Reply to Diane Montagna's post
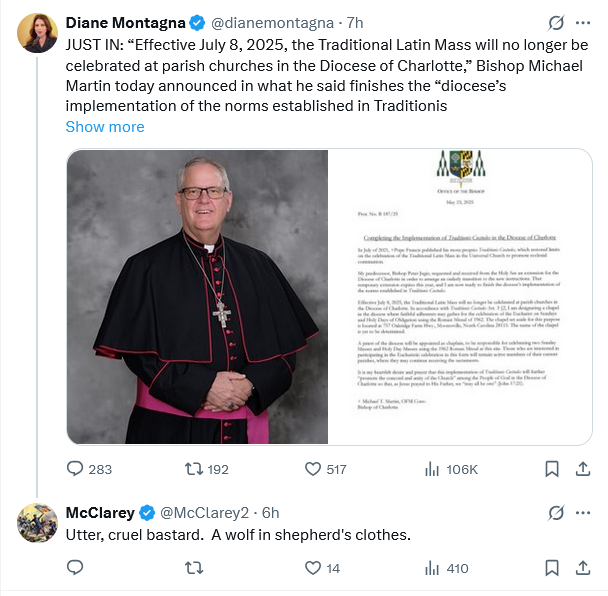The height and width of the screenshot is (596, 608). point(75,468)
